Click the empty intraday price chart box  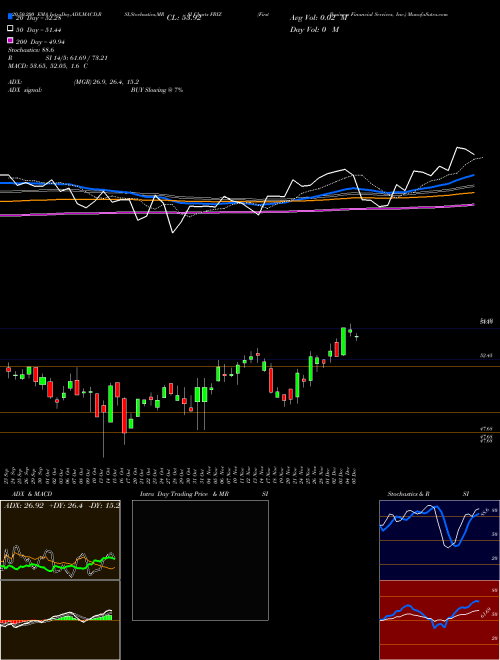[x=200, y=560]
